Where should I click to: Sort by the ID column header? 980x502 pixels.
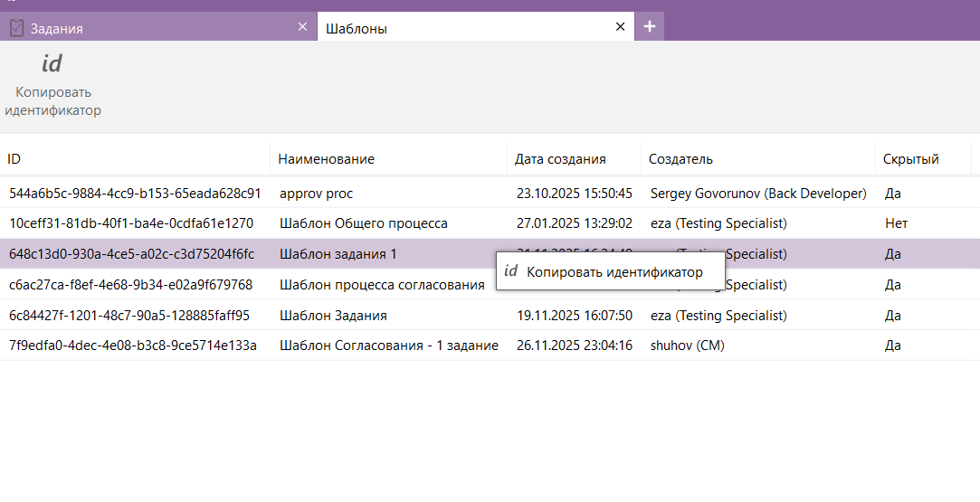tap(14, 159)
